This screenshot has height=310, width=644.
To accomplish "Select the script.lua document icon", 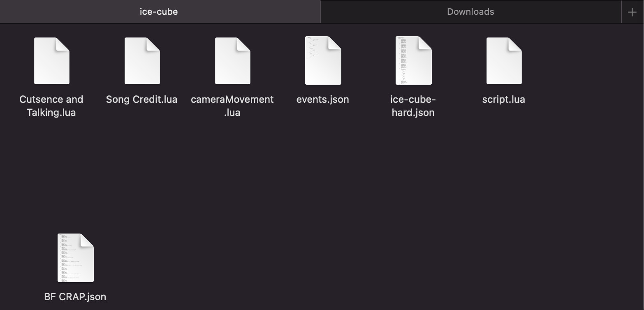I will click(x=504, y=60).
